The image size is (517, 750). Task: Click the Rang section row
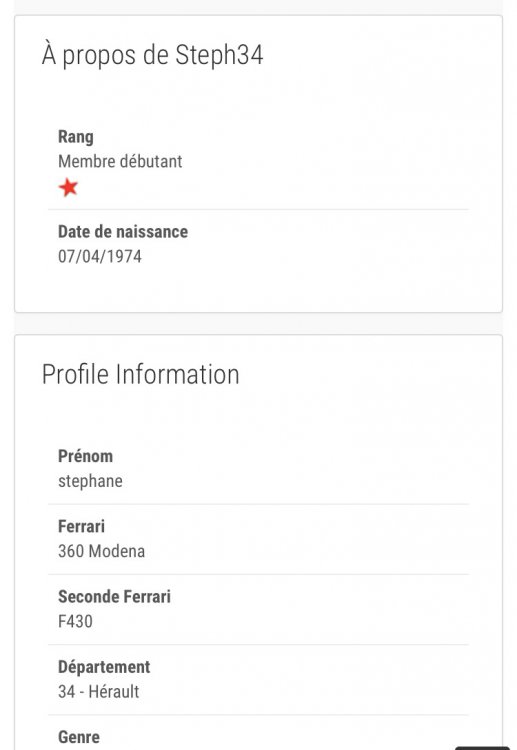pyautogui.click(x=258, y=163)
